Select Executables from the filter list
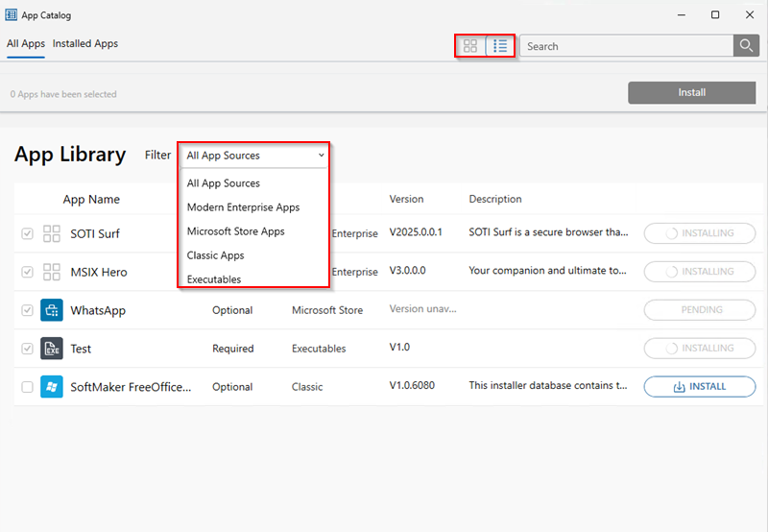Screen dimensions: 768x532 [213, 279]
